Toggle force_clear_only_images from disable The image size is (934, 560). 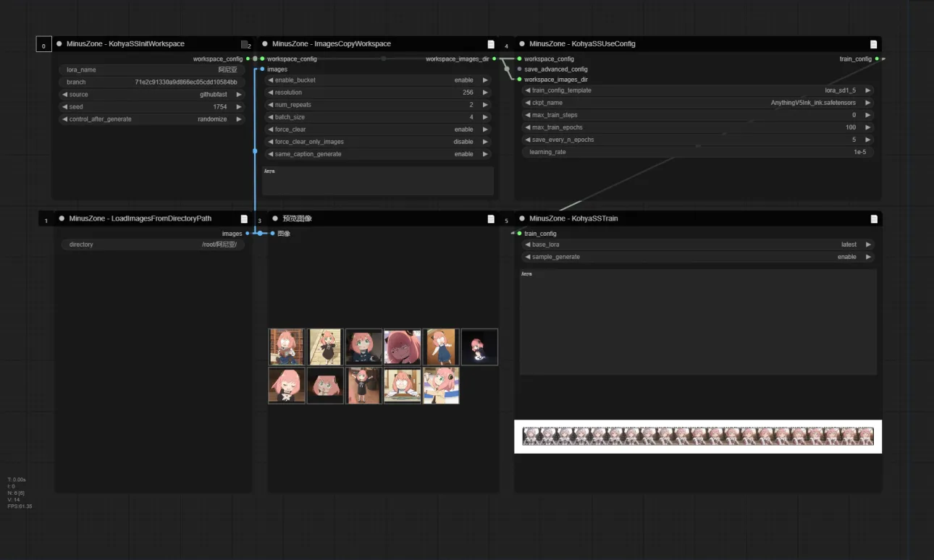[378, 142]
